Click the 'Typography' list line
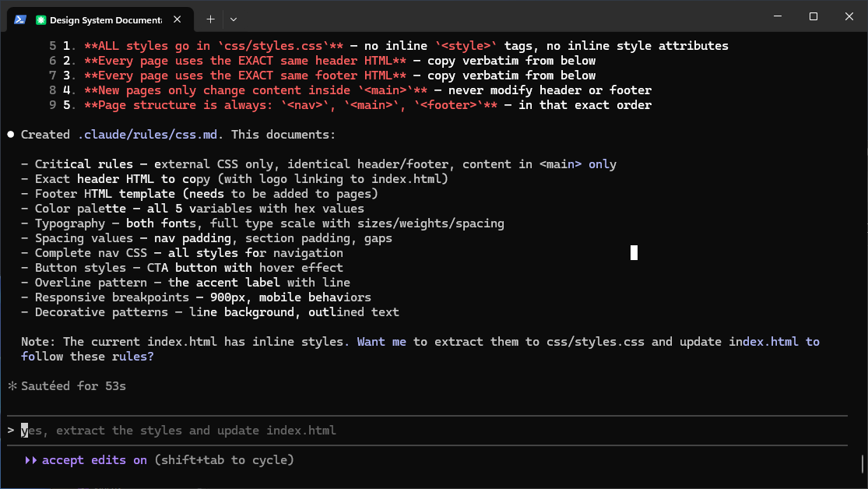868x489 pixels. (262, 223)
